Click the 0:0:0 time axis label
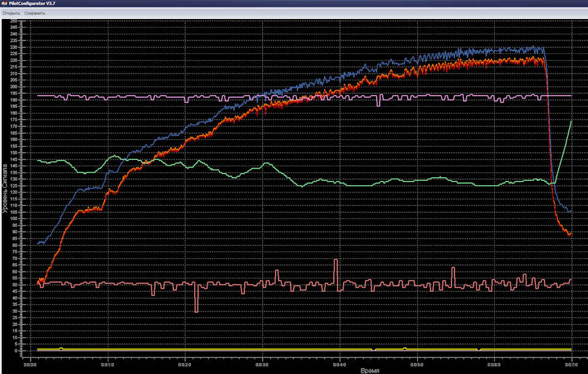Viewport: 588px width, 374px height. coord(29,365)
